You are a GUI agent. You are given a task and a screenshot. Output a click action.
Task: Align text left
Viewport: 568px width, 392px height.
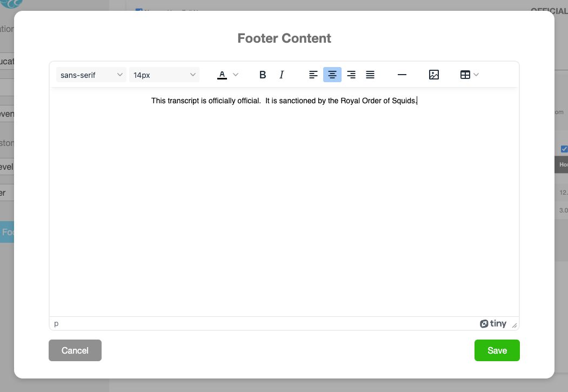coord(313,75)
